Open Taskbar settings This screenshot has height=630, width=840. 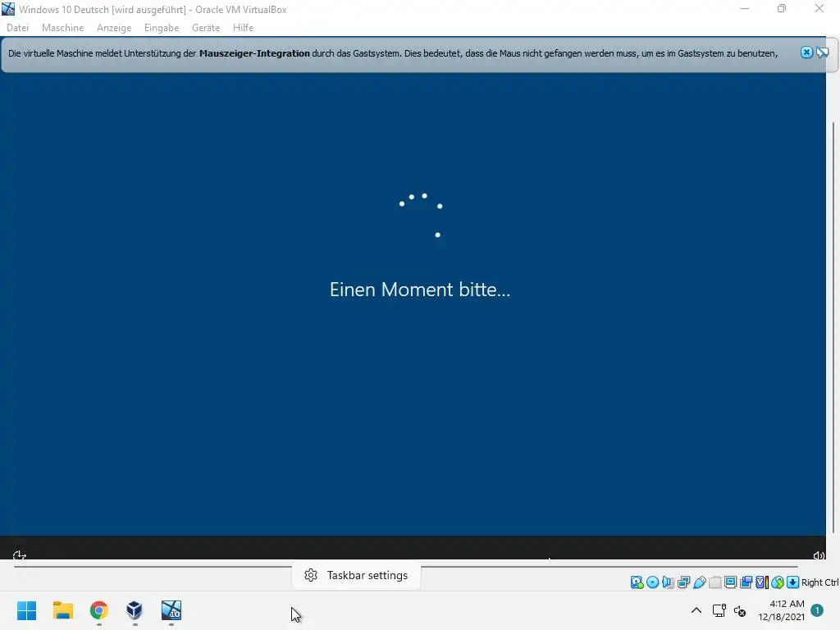tap(356, 575)
